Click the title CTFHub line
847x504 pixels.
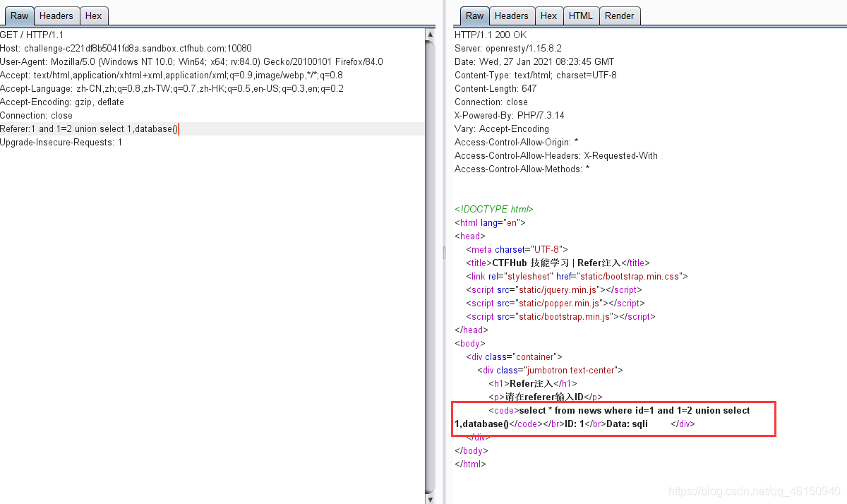pos(558,263)
